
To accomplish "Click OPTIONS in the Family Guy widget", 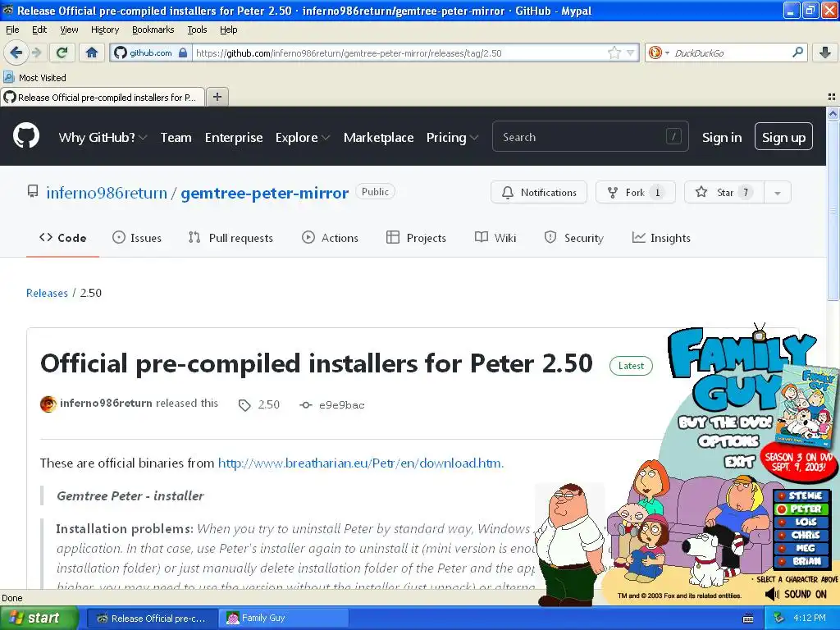I will [728, 441].
